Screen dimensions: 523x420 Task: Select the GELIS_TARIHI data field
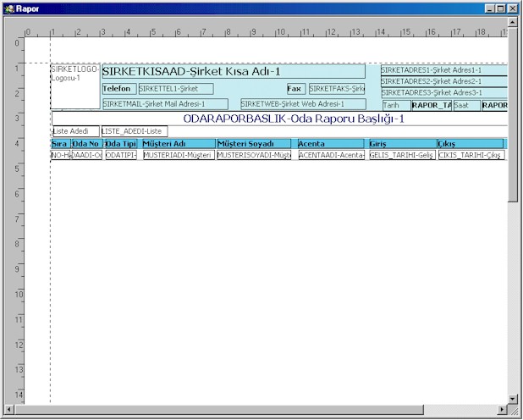[x=402, y=156]
